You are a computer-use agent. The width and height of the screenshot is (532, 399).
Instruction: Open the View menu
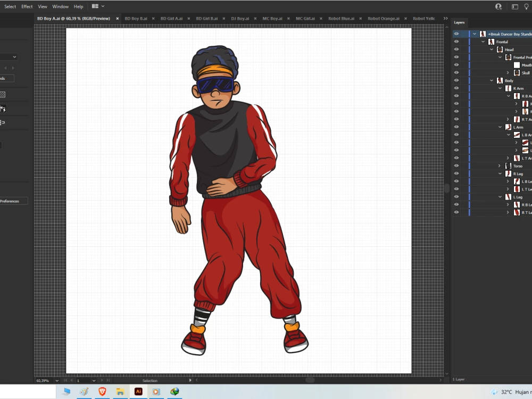coord(43,6)
